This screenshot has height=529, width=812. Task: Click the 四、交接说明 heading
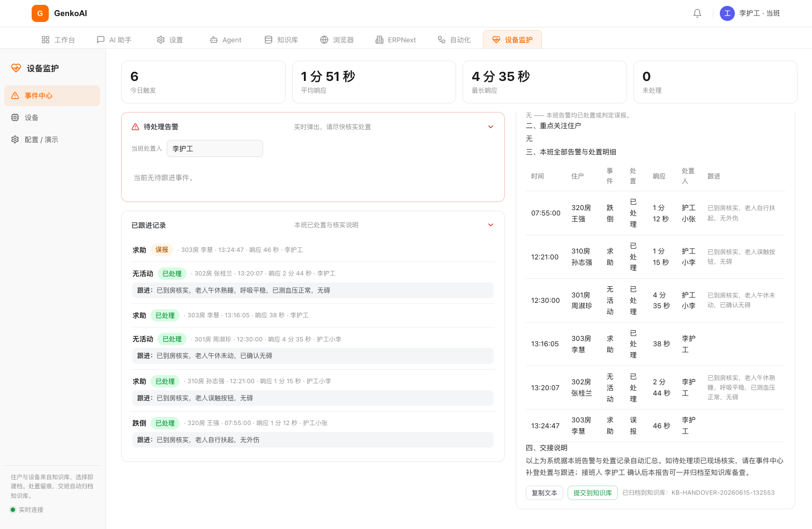click(x=547, y=448)
